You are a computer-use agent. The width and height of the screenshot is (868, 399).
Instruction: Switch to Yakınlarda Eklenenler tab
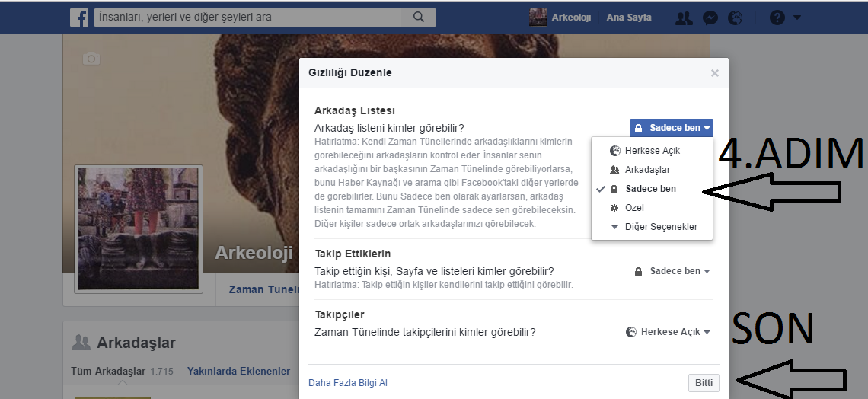point(238,371)
